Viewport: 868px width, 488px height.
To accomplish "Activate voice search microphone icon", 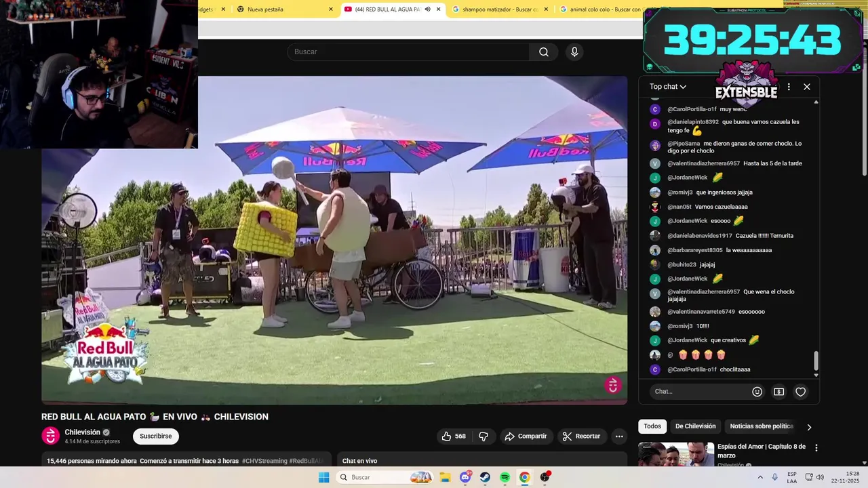I will tap(574, 52).
